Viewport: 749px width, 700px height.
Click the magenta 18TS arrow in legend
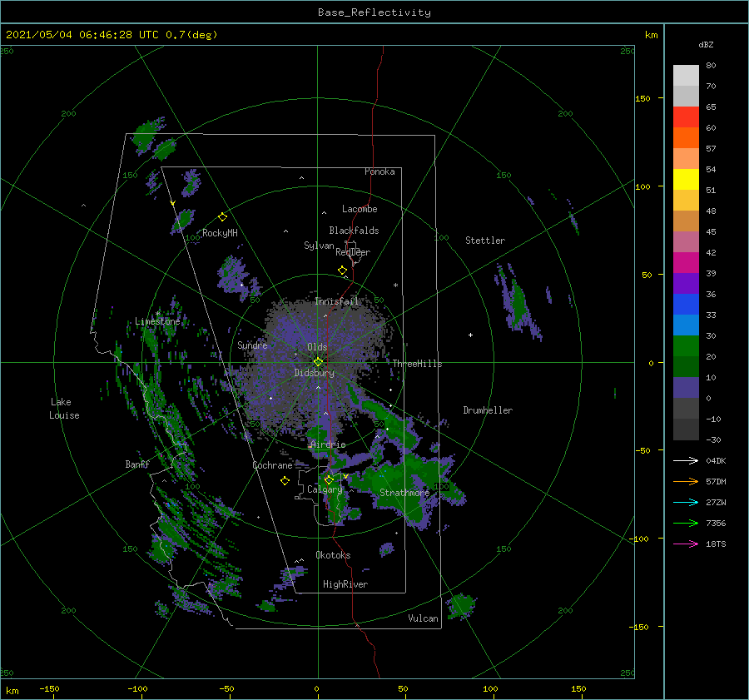click(x=686, y=544)
